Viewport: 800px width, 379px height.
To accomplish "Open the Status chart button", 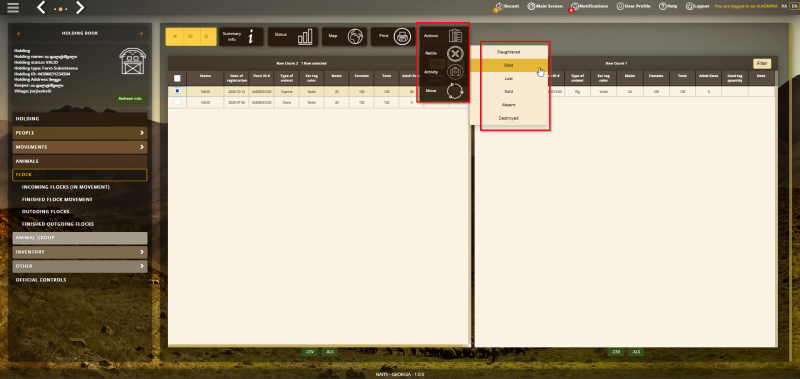I will [x=293, y=37].
